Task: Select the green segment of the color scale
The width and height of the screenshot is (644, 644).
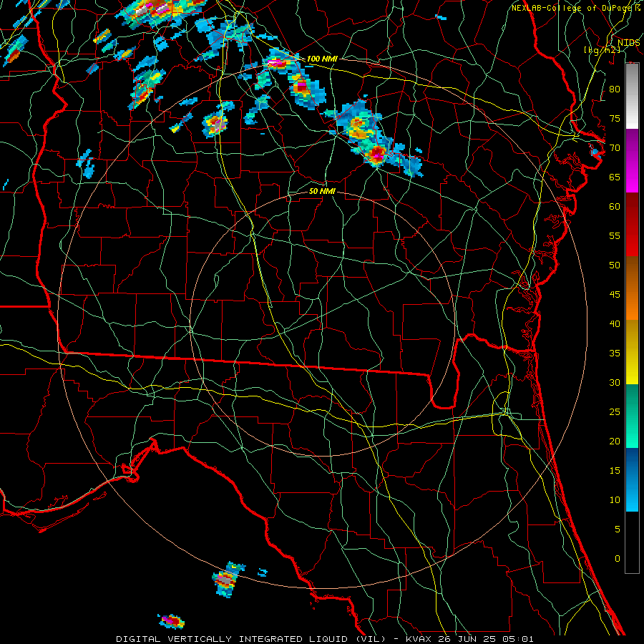Action: point(632,416)
